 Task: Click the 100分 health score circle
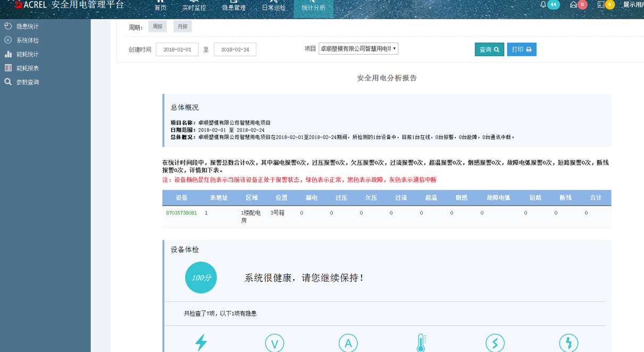click(201, 277)
